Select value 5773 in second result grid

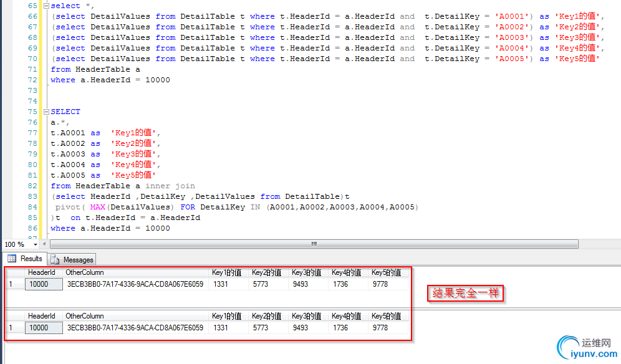269,328
